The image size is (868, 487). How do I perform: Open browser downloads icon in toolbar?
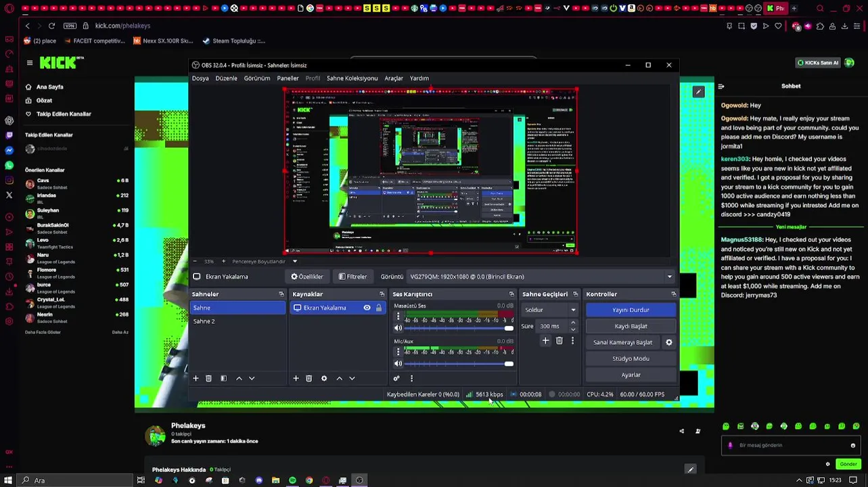[845, 26]
